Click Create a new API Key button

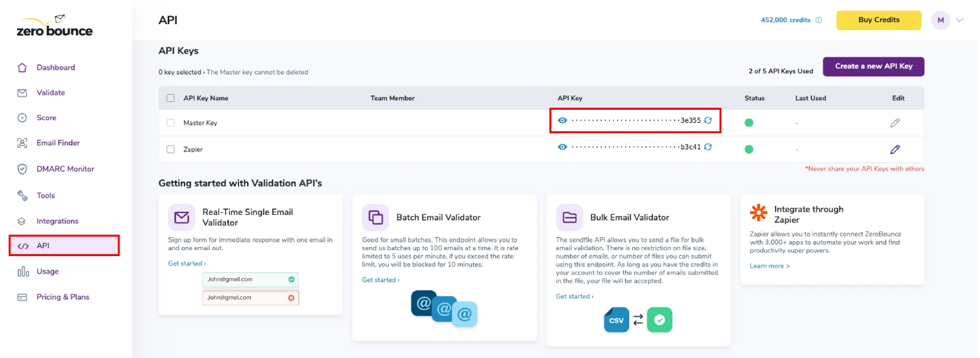pyautogui.click(x=873, y=67)
